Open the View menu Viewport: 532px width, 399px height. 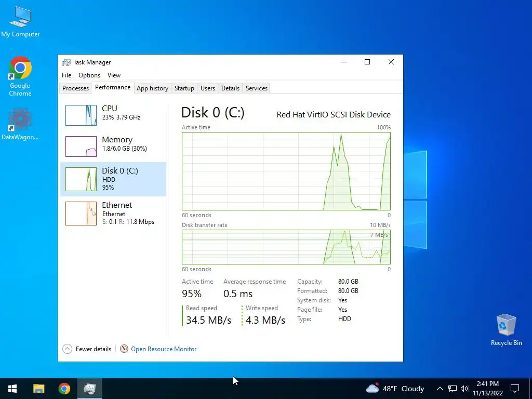coord(114,75)
